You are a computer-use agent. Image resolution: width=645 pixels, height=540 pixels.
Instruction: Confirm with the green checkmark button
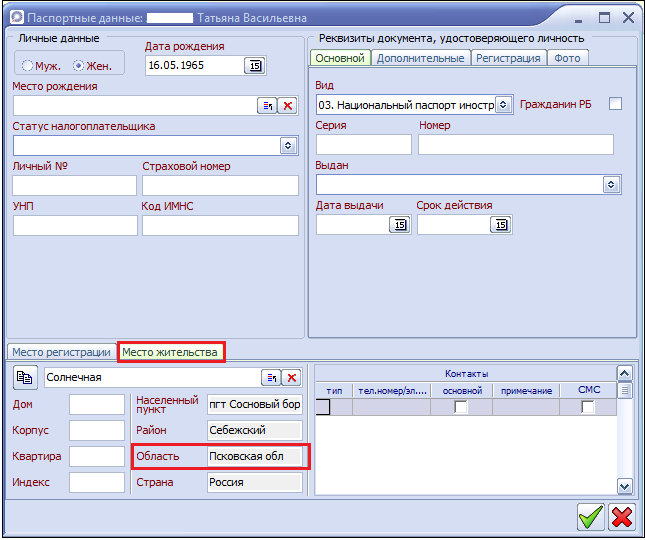pos(591,516)
